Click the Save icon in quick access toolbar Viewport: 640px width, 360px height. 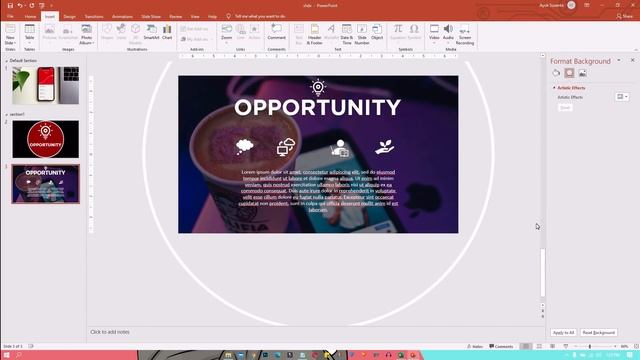(x=10, y=6)
